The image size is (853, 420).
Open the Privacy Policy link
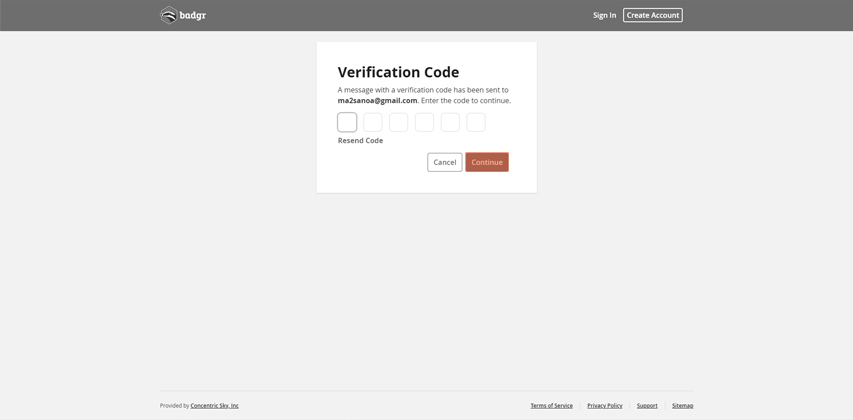click(605, 406)
